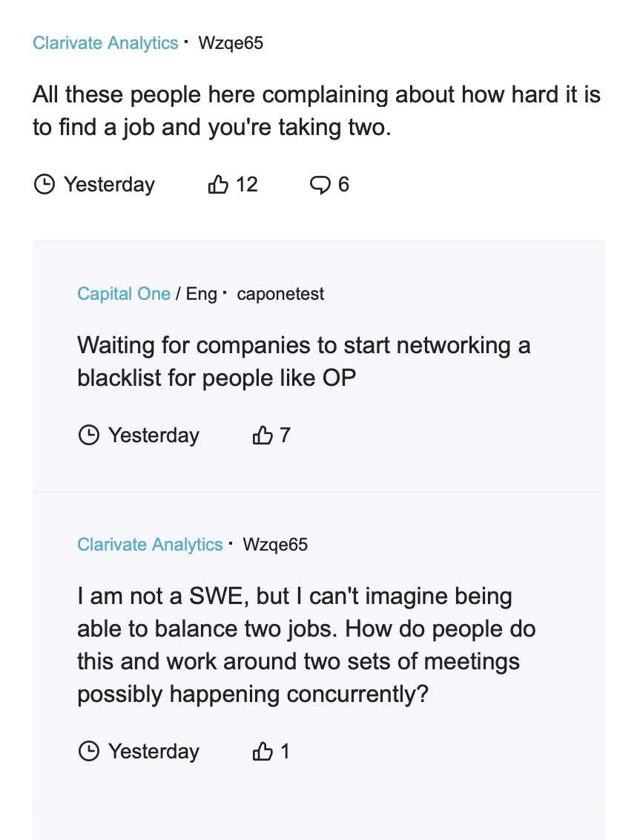Click the 6 replies count
Viewport: 617px width, 840px height.
pos(343,184)
